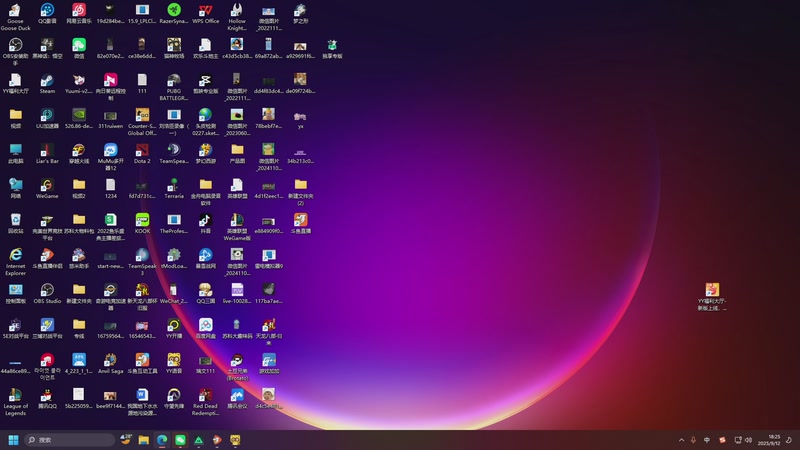
Task: Open the Red Dead Redemption shortcut
Action: [x=206, y=402]
